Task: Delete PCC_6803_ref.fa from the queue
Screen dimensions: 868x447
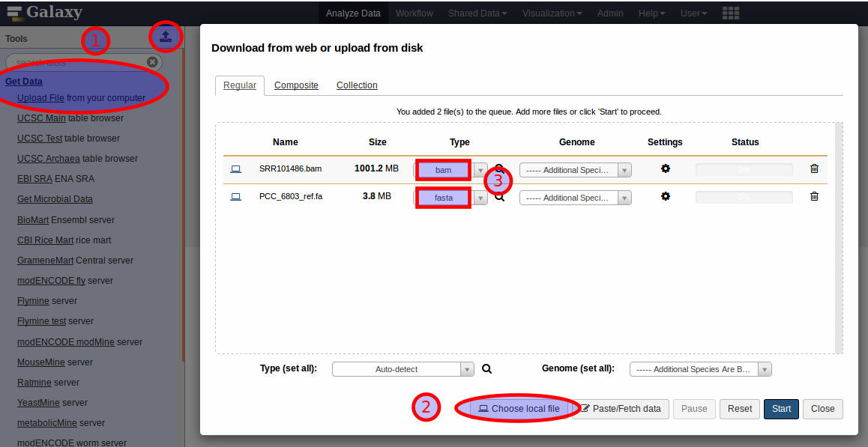Action: point(814,196)
